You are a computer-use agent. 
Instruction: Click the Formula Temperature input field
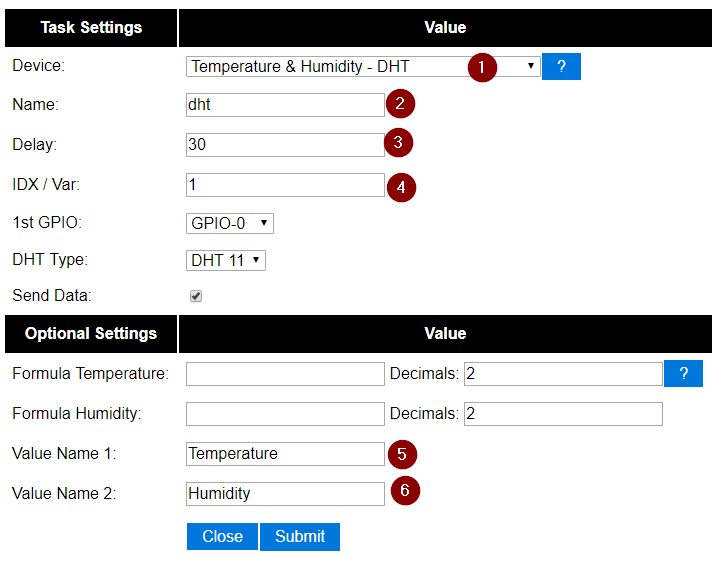[285, 374]
